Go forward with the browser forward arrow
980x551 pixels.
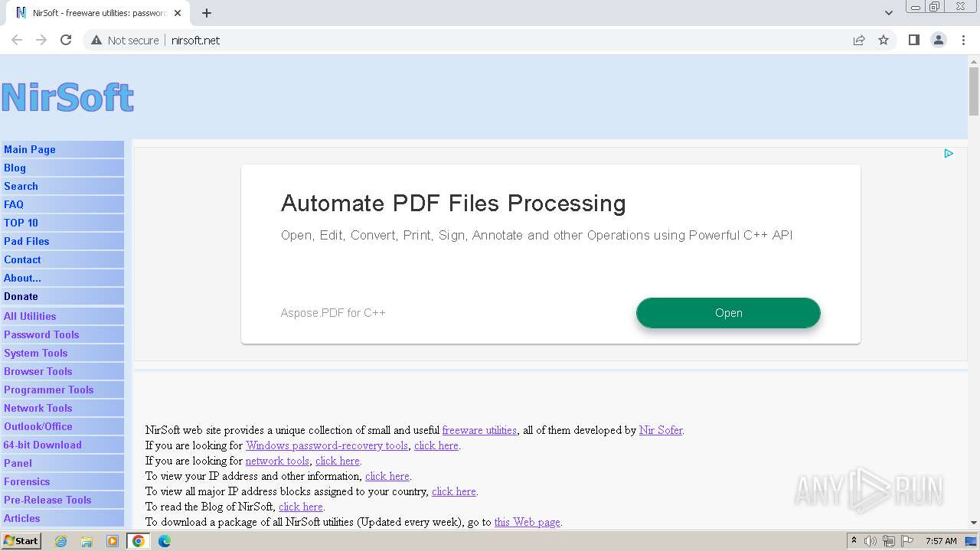point(41,40)
